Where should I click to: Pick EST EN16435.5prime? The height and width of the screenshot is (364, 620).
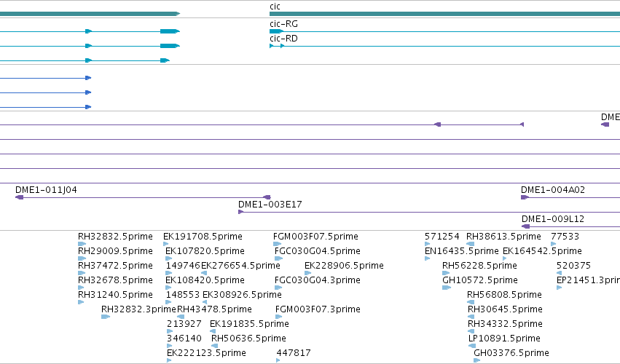461,251
